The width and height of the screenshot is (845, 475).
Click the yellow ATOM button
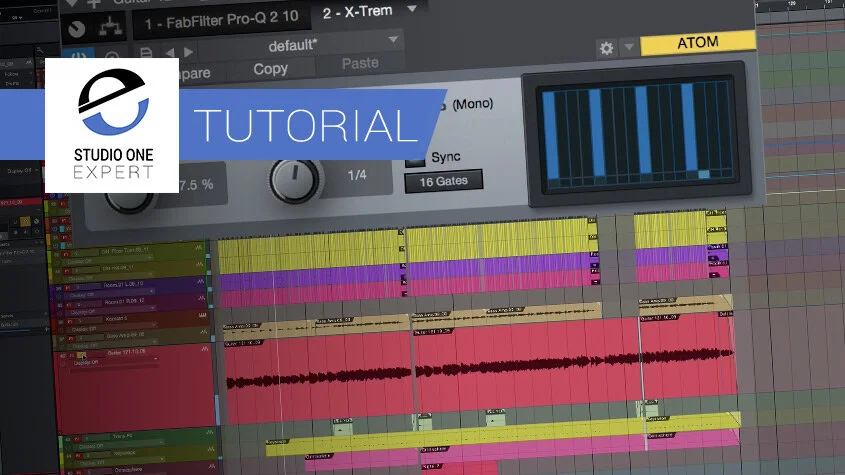[698, 42]
